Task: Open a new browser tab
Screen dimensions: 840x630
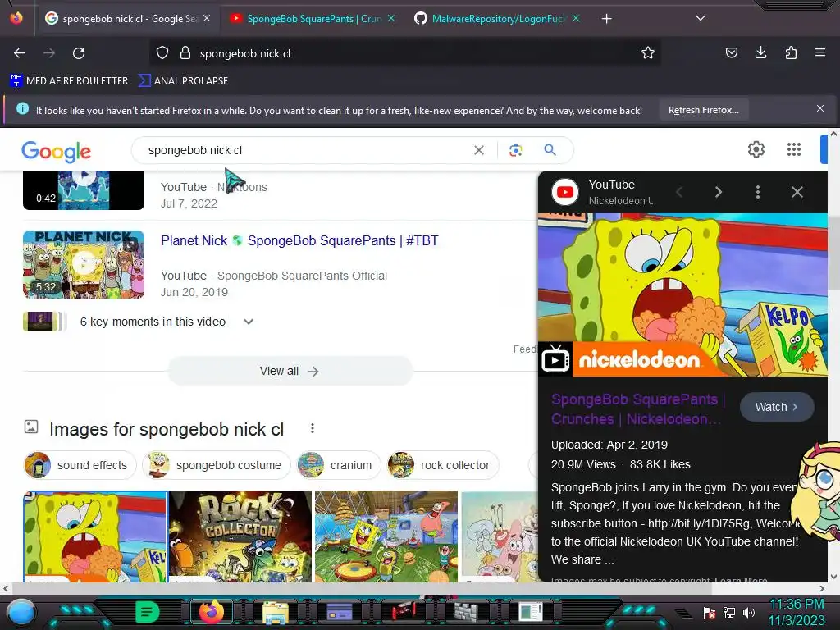Action: click(x=606, y=19)
